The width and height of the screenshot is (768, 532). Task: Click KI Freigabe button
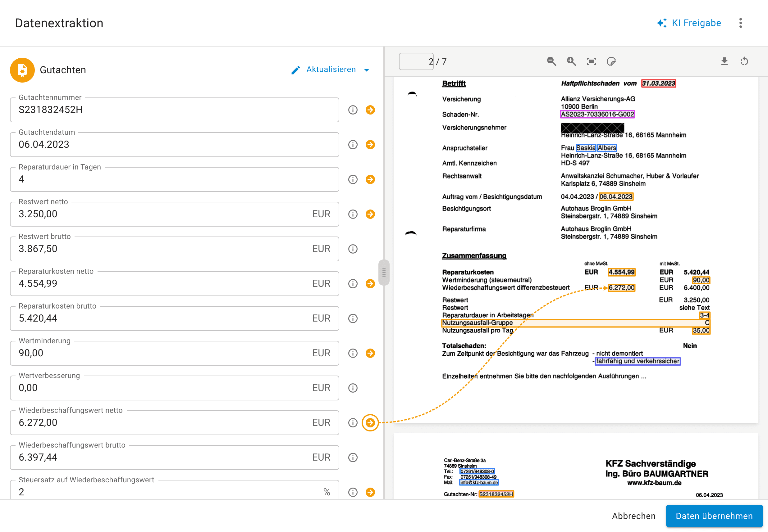tap(689, 23)
